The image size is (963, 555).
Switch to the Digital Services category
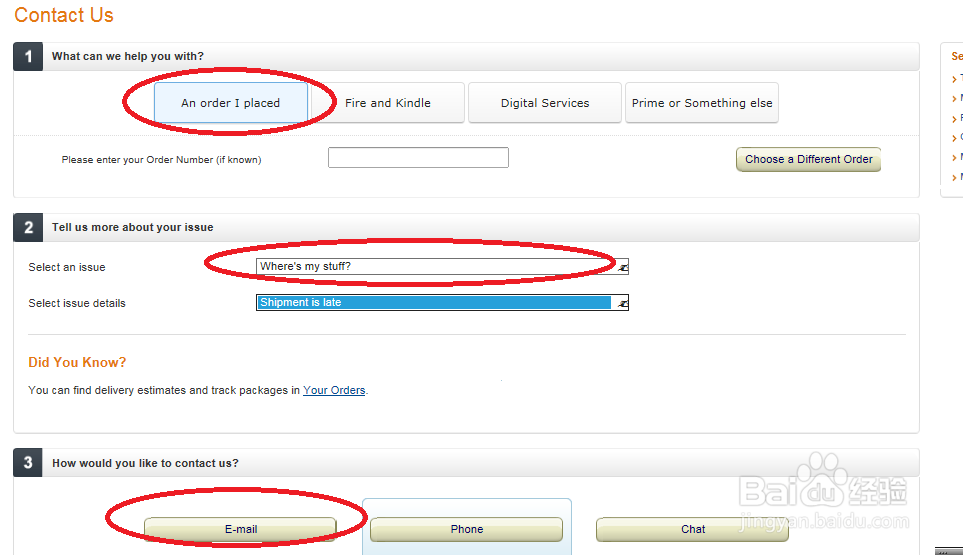click(545, 103)
